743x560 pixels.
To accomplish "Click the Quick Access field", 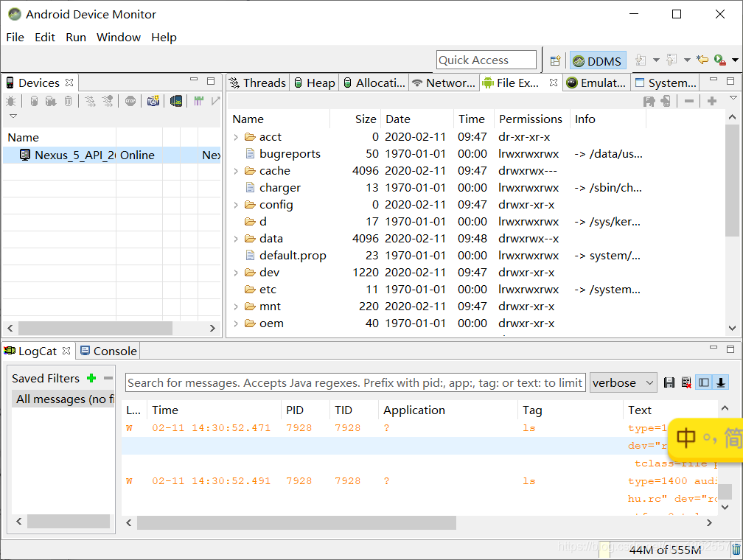I will (x=486, y=60).
